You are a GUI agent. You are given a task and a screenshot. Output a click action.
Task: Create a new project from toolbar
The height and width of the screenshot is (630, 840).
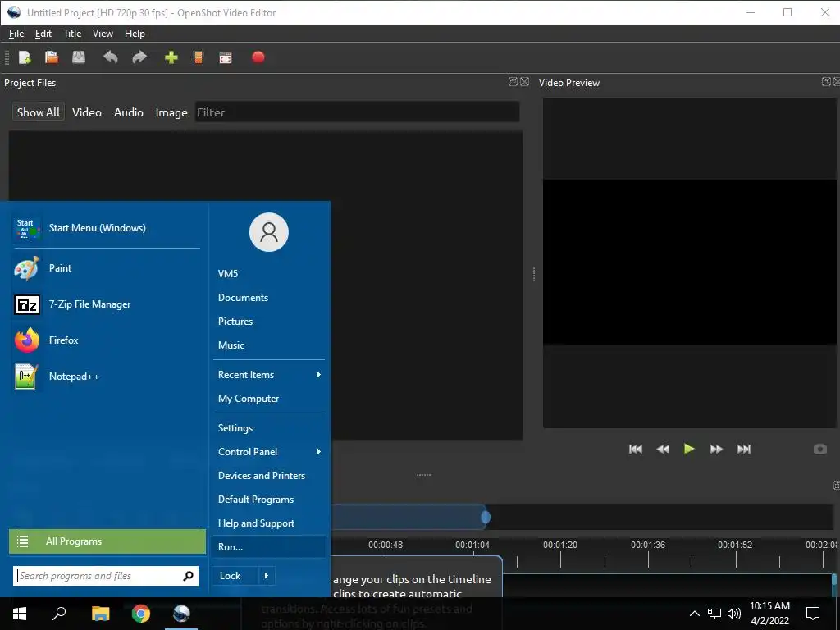coord(25,57)
